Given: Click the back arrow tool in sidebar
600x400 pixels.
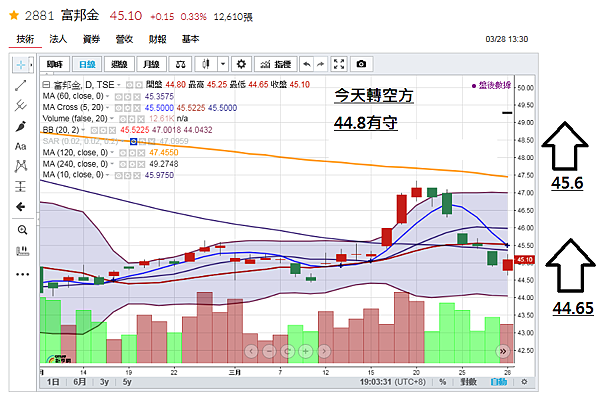Looking at the screenshot, I should 21,207.
